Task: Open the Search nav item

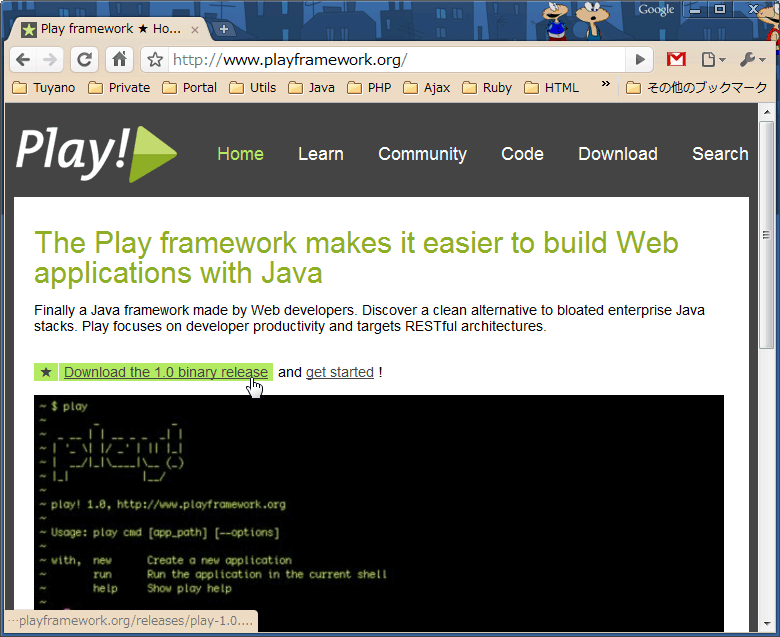Action: [x=720, y=154]
